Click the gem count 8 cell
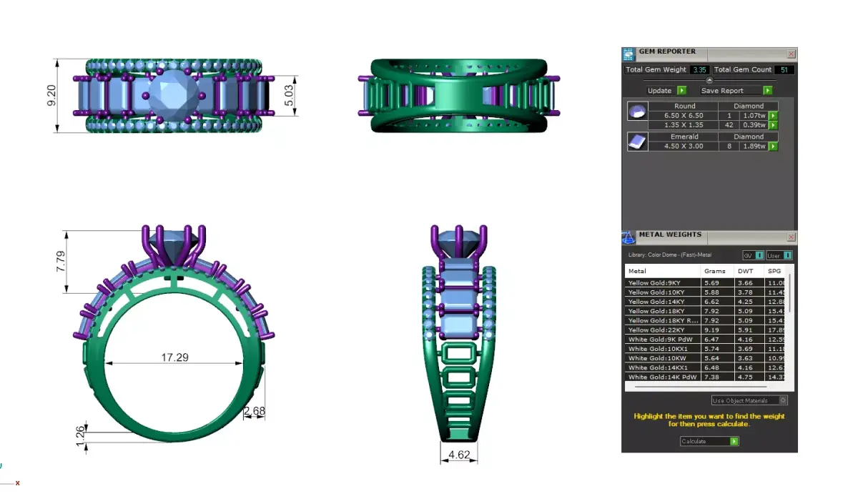This screenshot has height=504, width=858. click(x=730, y=146)
